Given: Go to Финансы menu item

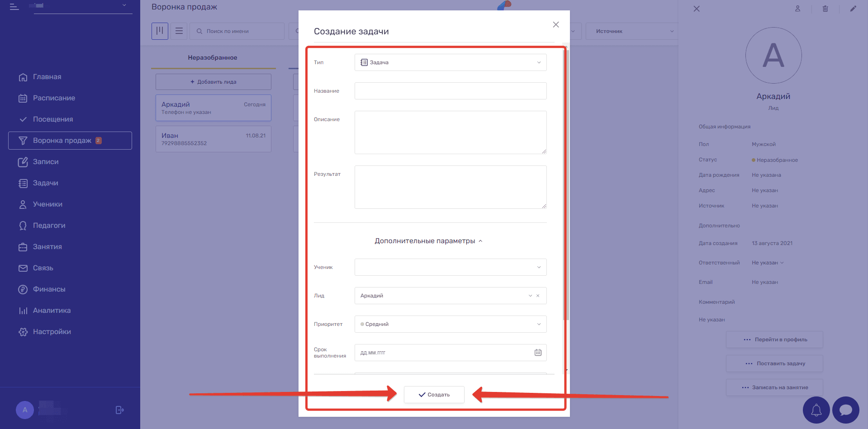Looking at the screenshot, I should click(49, 289).
